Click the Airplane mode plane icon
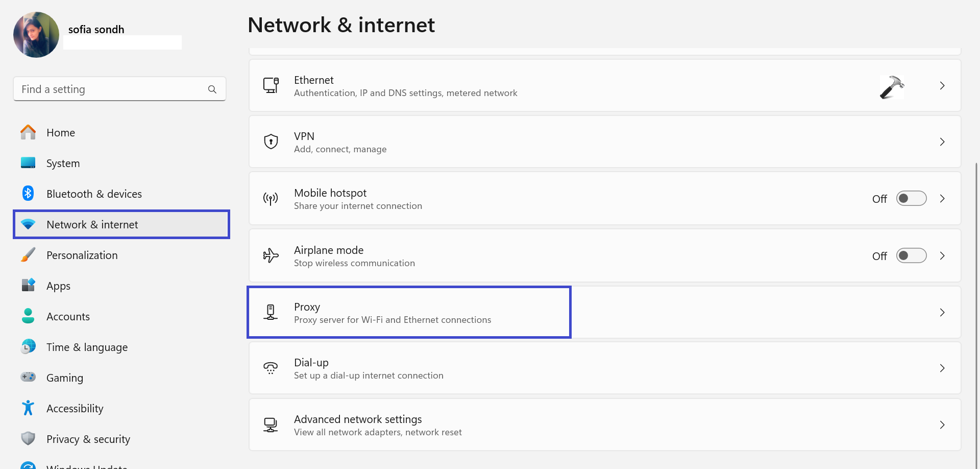The height and width of the screenshot is (469, 980). 271,255
